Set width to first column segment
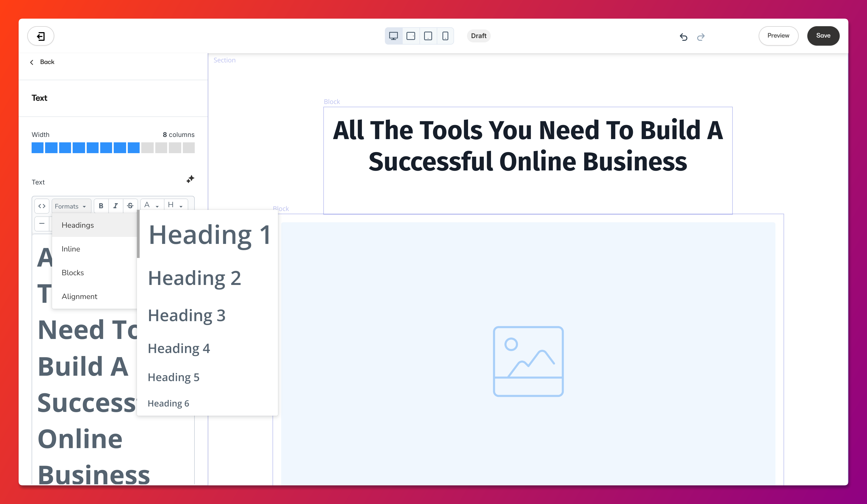 point(38,147)
